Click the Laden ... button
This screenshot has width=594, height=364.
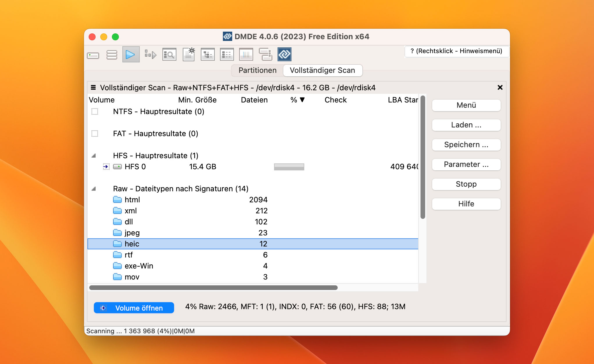466,125
